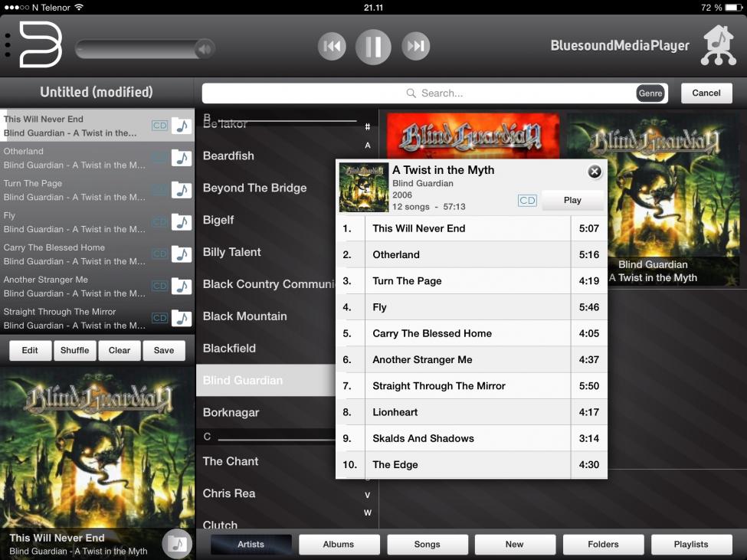This screenshot has width=747, height=560.
Task: Tap music note icon for Otherland queue row
Action: coord(182,158)
